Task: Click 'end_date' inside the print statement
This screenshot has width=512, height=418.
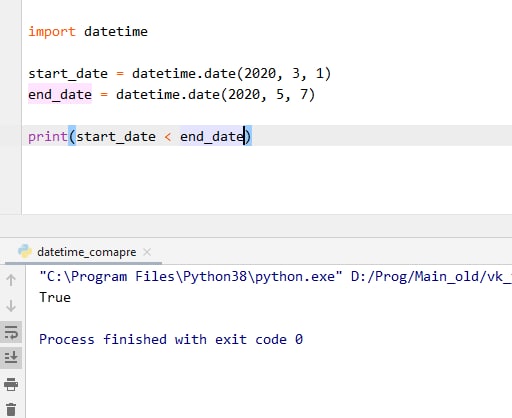Action: pyautogui.click(x=212, y=137)
